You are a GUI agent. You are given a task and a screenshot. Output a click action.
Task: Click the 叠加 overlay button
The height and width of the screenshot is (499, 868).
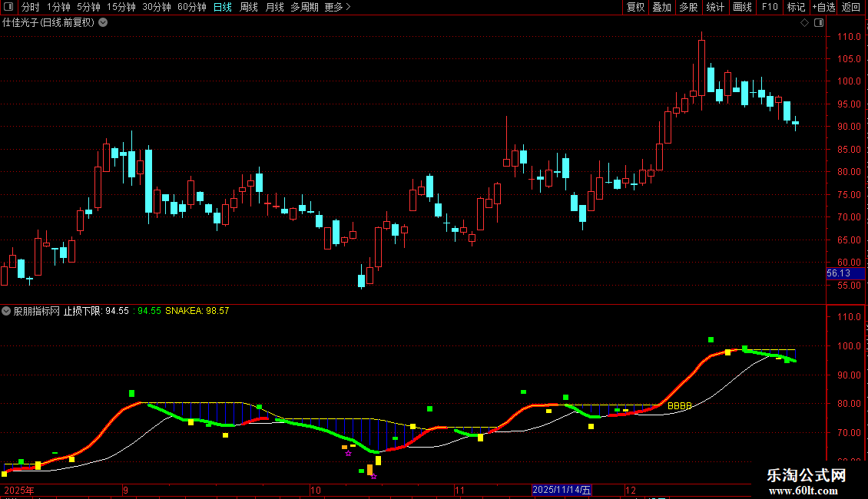(x=661, y=7)
